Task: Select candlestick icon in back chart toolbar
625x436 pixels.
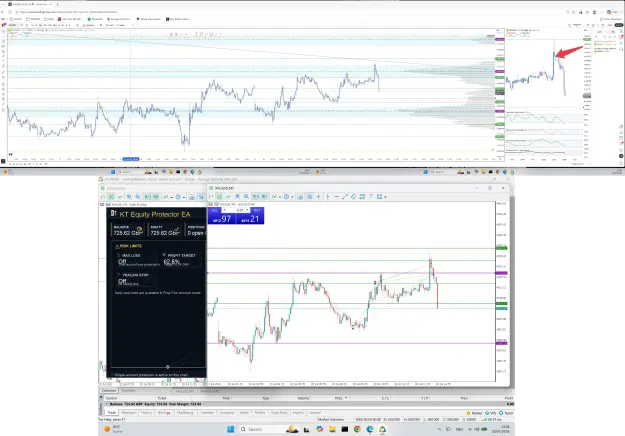Action: 111,197
